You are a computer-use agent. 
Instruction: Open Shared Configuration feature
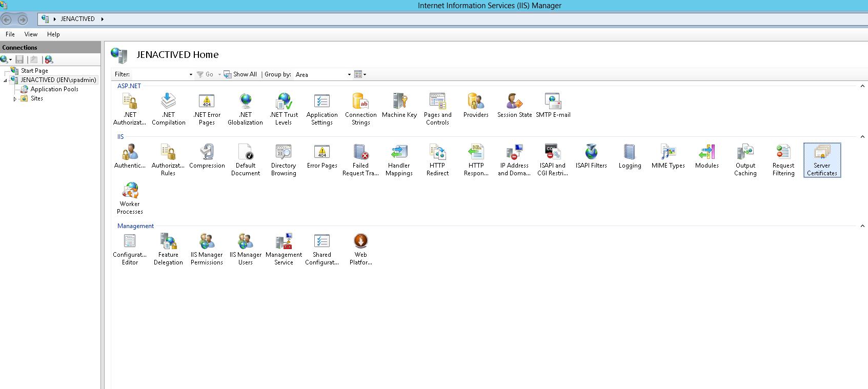point(322,249)
